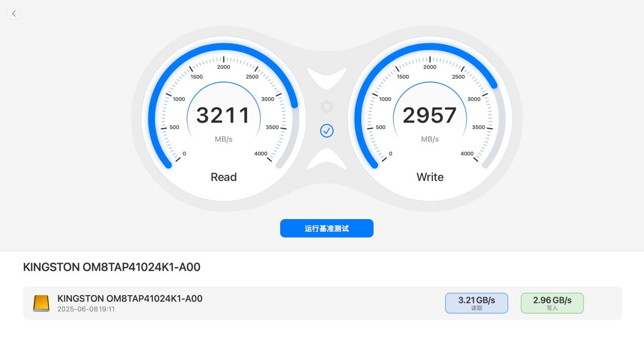Screen dimensions: 644x341
Task: Click the 2957 write speed value
Action: [430, 115]
